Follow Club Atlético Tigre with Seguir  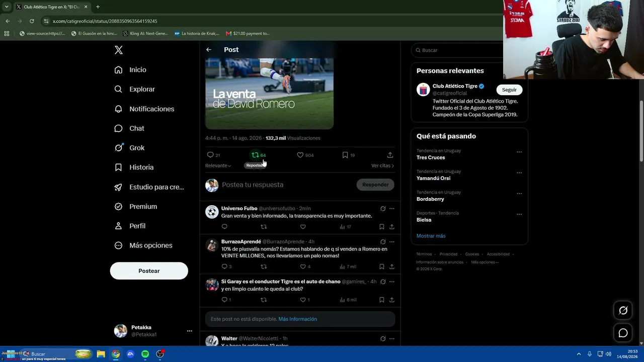coord(509,90)
